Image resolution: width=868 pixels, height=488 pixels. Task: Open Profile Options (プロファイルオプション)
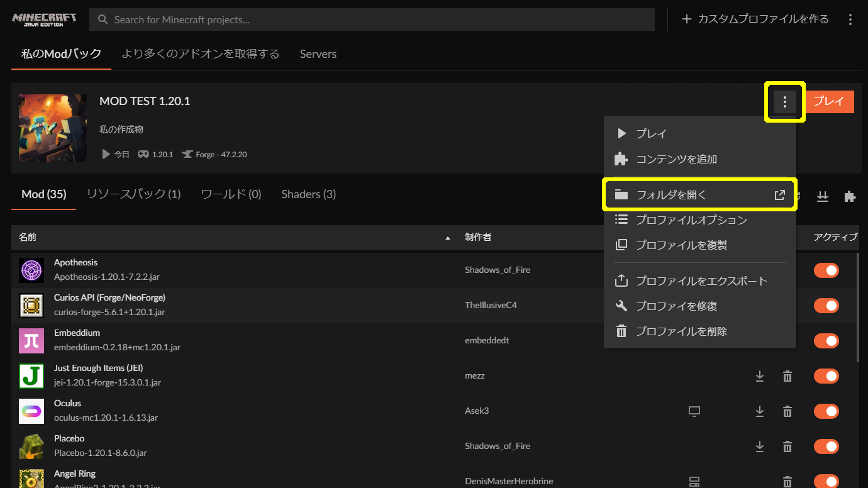pos(699,220)
